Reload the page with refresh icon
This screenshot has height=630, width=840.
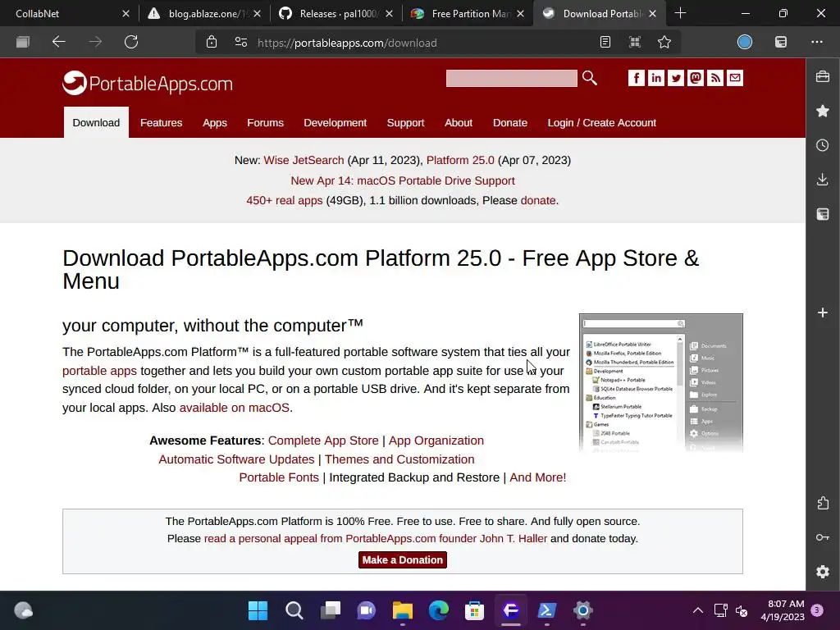coord(131,42)
